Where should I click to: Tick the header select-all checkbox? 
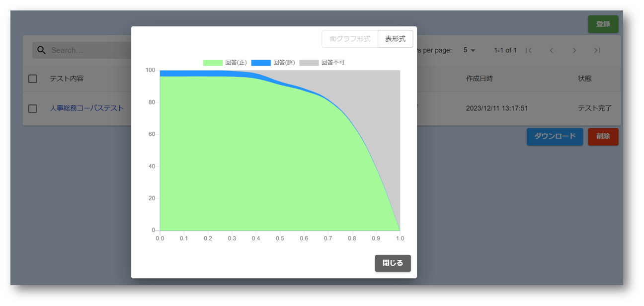point(33,79)
